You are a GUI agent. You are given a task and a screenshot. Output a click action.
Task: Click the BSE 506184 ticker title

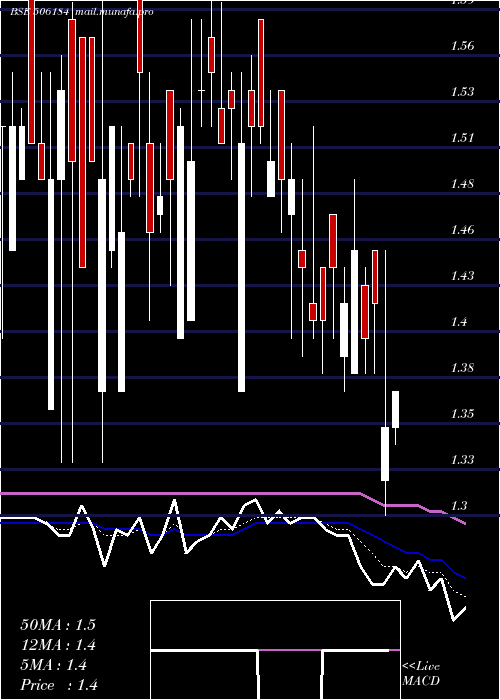click(x=40, y=12)
